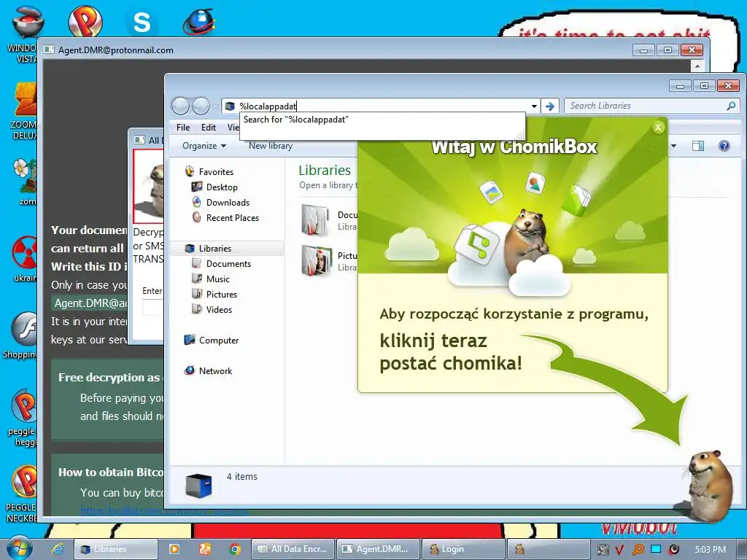Click the library icon in details pane
The height and width of the screenshot is (560, 747).
[198, 485]
